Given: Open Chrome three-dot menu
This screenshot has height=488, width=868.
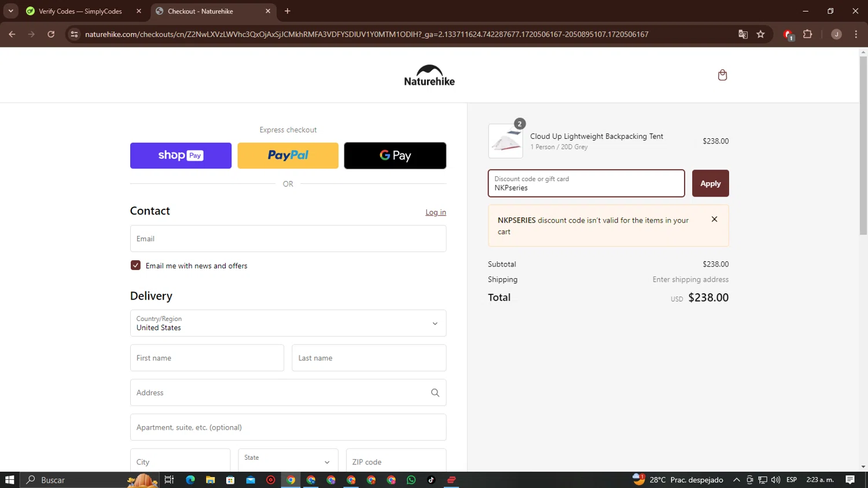Looking at the screenshot, I should pos(856,34).
